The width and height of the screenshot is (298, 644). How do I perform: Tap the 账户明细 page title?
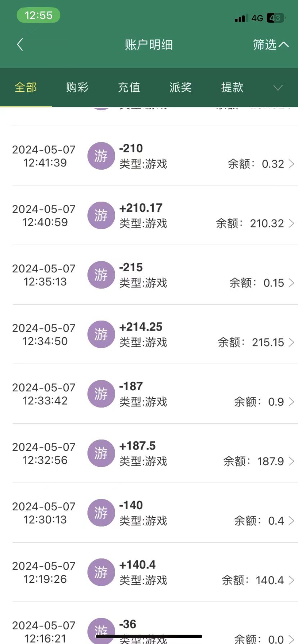pyautogui.click(x=149, y=45)
